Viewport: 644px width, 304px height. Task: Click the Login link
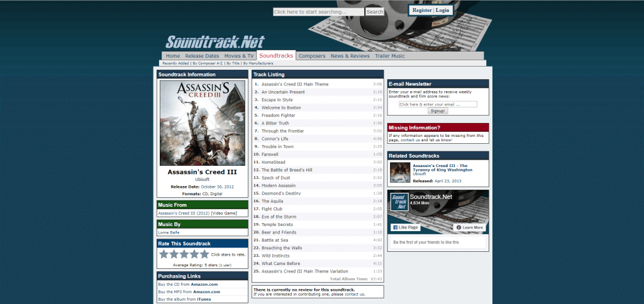tap(442, 10)
